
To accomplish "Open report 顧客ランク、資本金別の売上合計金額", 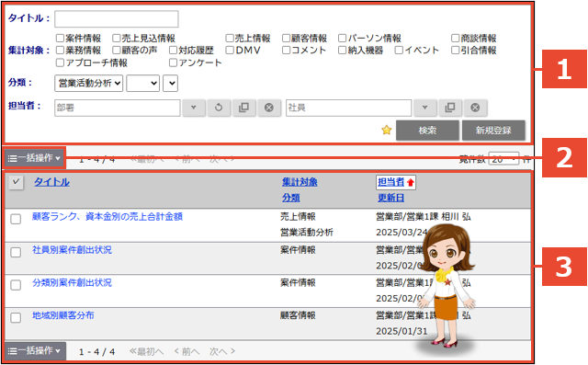I will 107,216.
